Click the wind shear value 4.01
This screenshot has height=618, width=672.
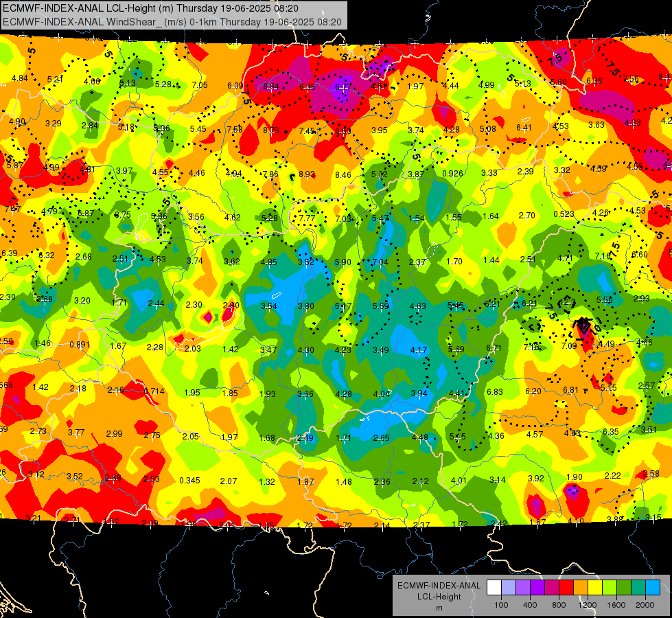point(459,481)
